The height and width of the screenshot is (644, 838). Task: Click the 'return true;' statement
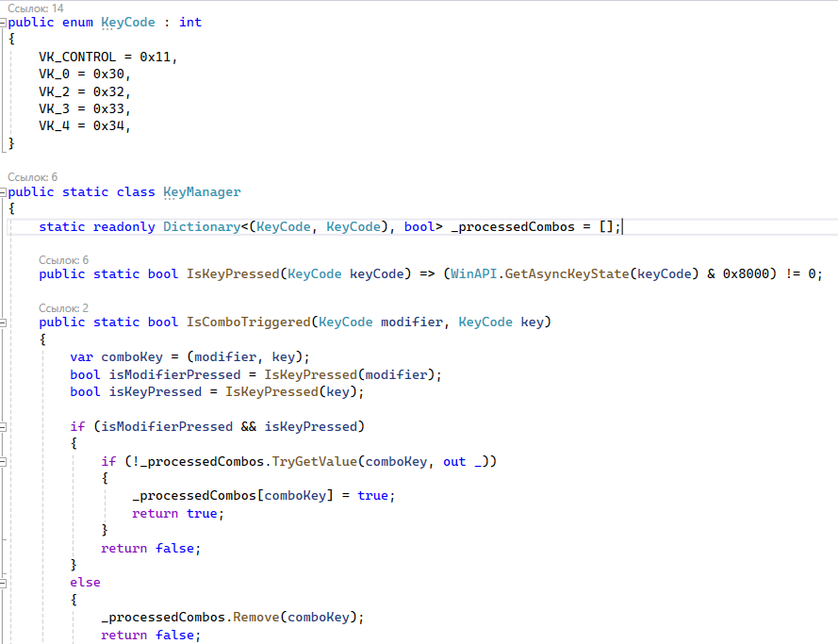click(x=178, y=513)
